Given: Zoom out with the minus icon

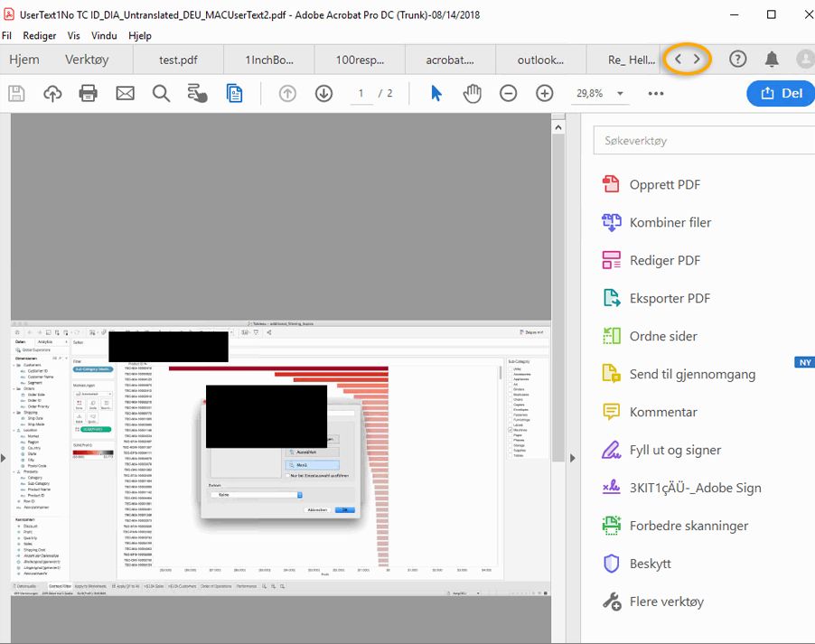Looking at the screenshot, I should 508,93.
